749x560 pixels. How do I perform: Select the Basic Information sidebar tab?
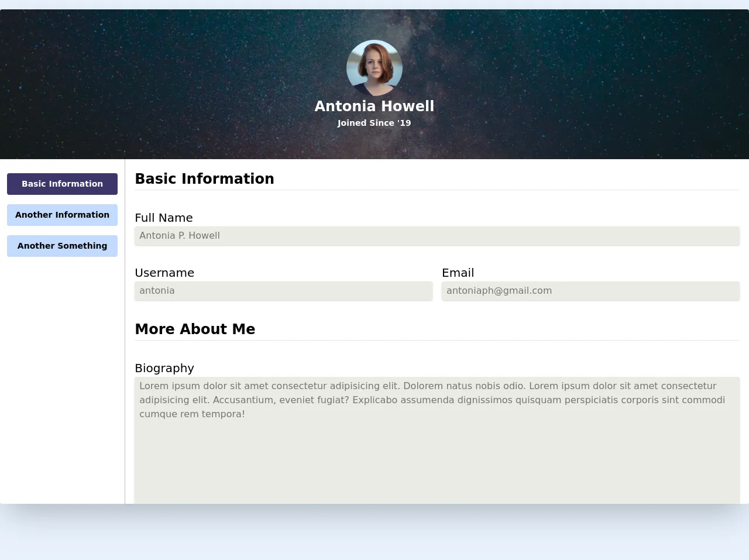pyautogui.click(x=62, y=184)
